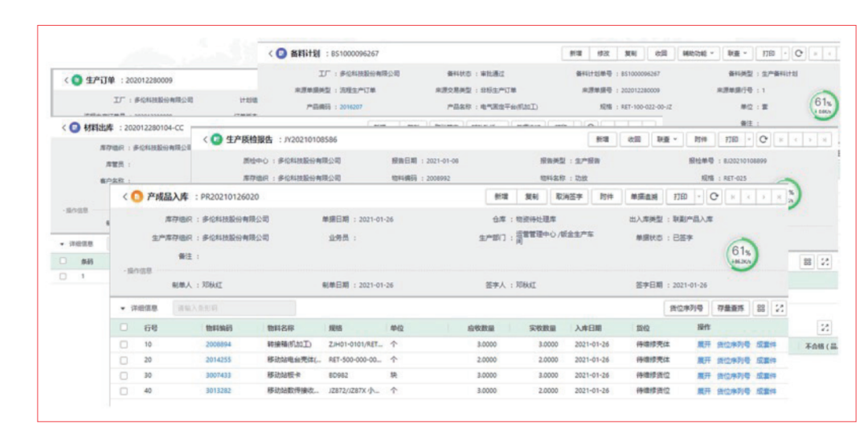The image size is (868, 441).
Task: Click 复制 button in 产成品入库 window
Action: 531,197
